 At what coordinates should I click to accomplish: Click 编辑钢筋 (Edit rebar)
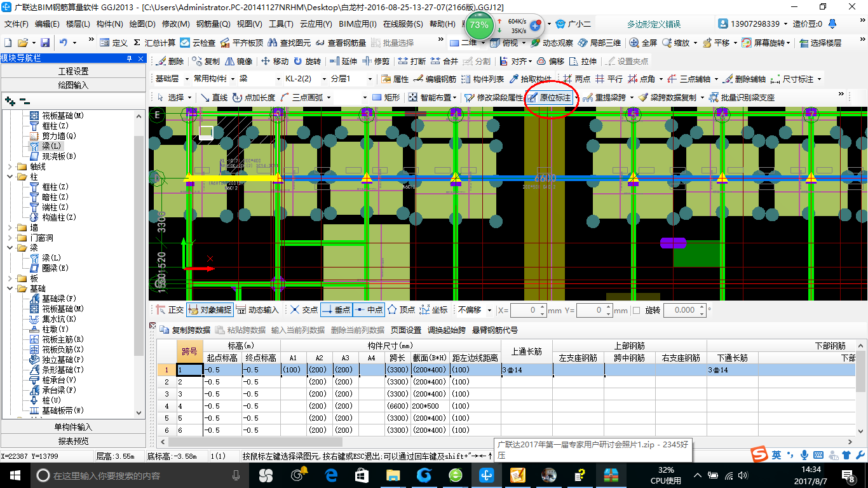coord(435,79)
